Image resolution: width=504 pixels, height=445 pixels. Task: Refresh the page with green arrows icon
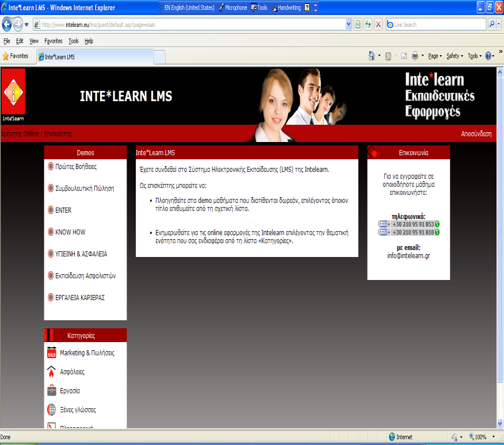coord(368,25)
